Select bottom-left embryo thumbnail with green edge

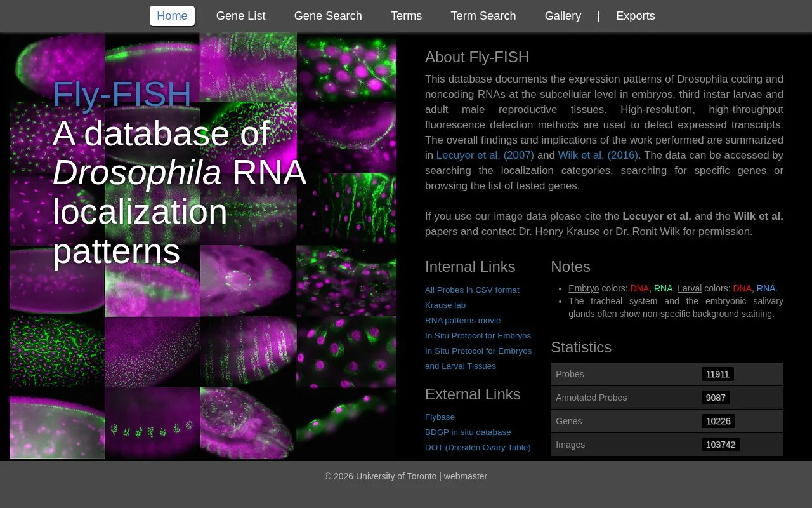[57, 423]
